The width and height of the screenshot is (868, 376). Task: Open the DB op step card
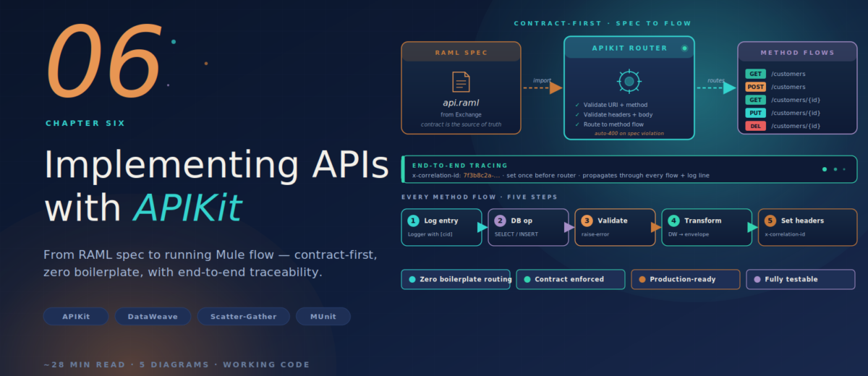click(x=529, y=227)
